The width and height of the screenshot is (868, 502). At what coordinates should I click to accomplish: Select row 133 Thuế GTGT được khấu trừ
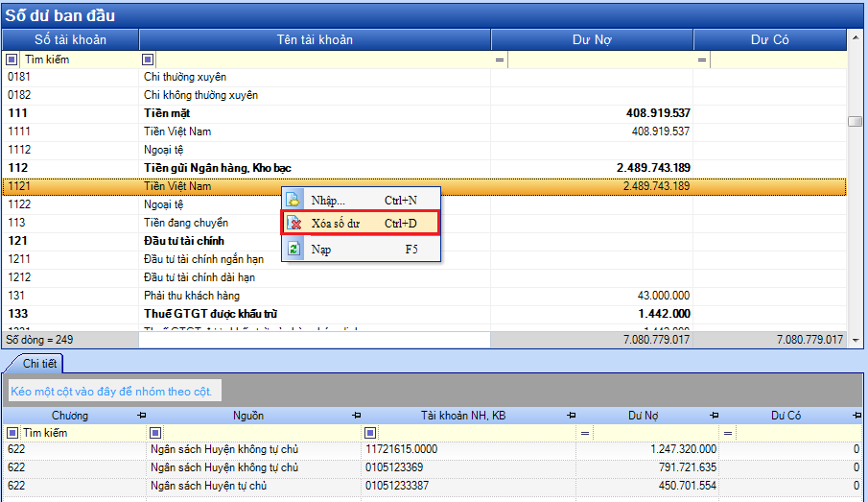[x=424, y=314]
